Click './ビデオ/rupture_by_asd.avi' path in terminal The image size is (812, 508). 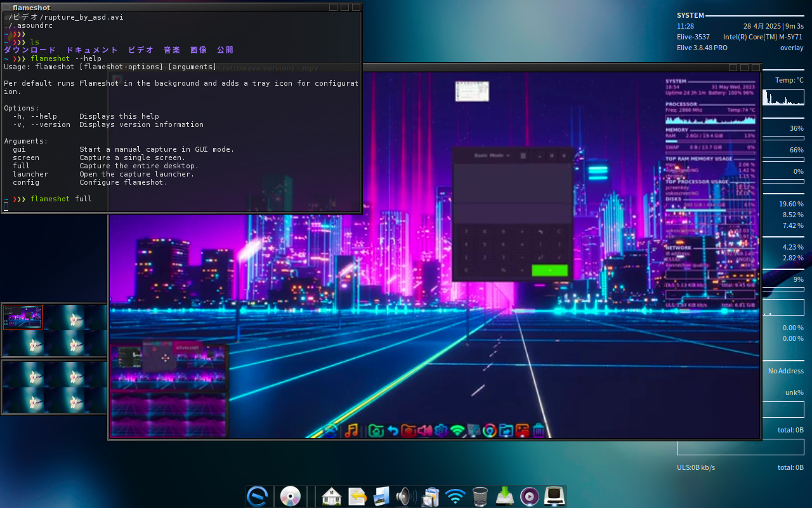click(x=63, y=17)
